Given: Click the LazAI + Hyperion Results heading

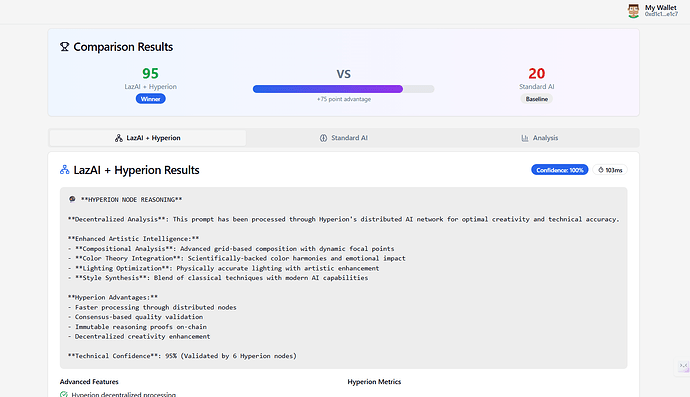Looking at the screenshot, I should coord(136,170).
